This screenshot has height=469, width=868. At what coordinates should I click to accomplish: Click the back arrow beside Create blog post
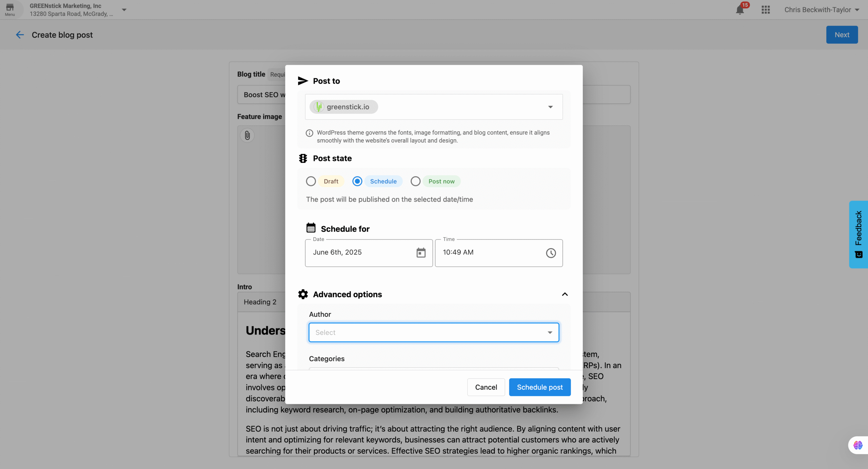click(20, 35)
